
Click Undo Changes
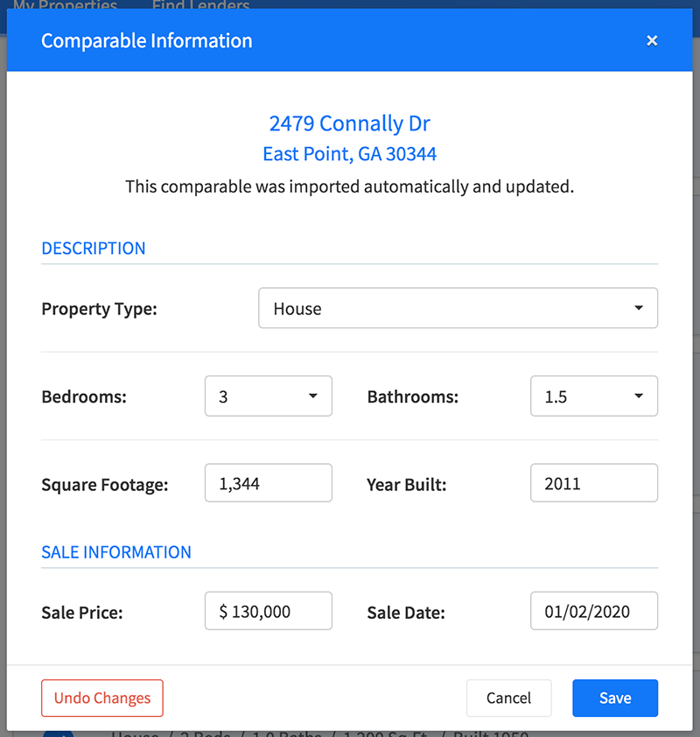point(101,698)
